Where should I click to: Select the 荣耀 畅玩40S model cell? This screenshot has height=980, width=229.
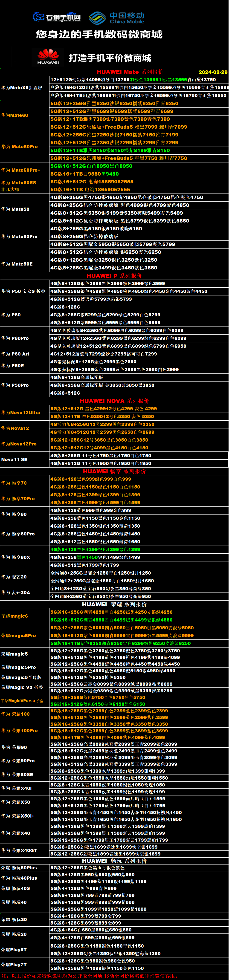coord(25,888)
